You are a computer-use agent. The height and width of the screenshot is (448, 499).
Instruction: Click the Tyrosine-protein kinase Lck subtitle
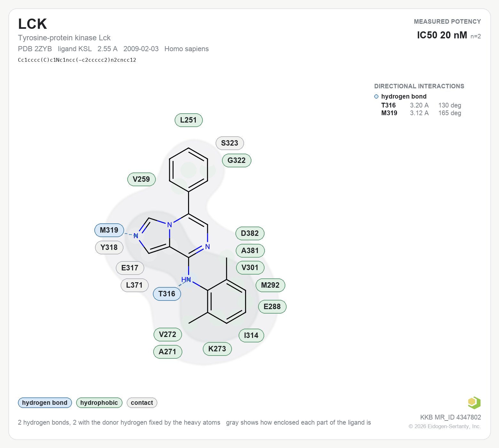tap(64, 38)
